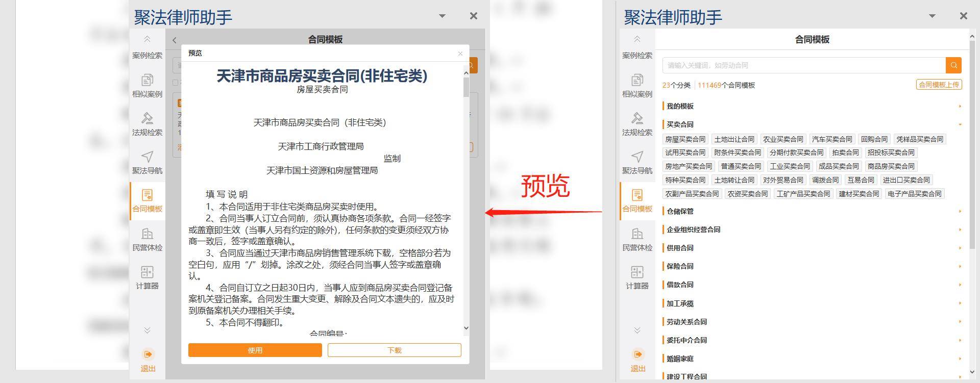Select 合同模板 in the right window sidebar
The width and height of the screenshot is (980, 383).
(637, 201)
